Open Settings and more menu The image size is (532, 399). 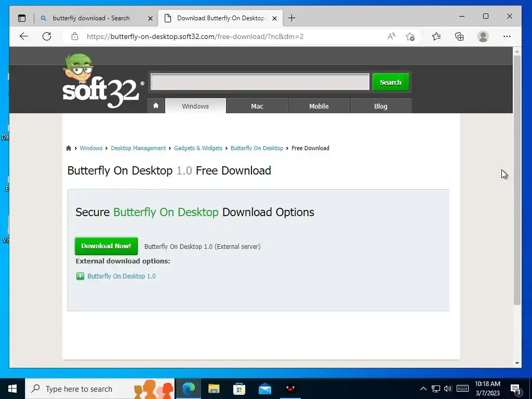[x=507, y=36]
